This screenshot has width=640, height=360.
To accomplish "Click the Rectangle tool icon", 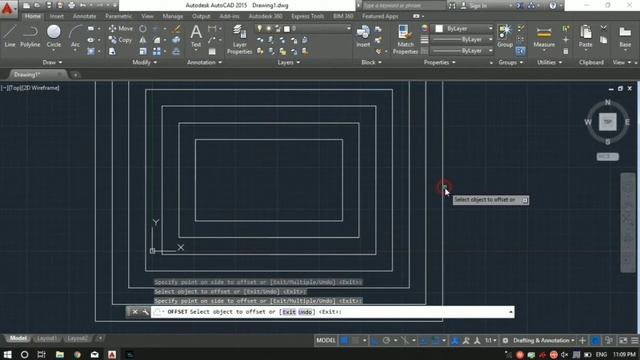I will (91, 29).
